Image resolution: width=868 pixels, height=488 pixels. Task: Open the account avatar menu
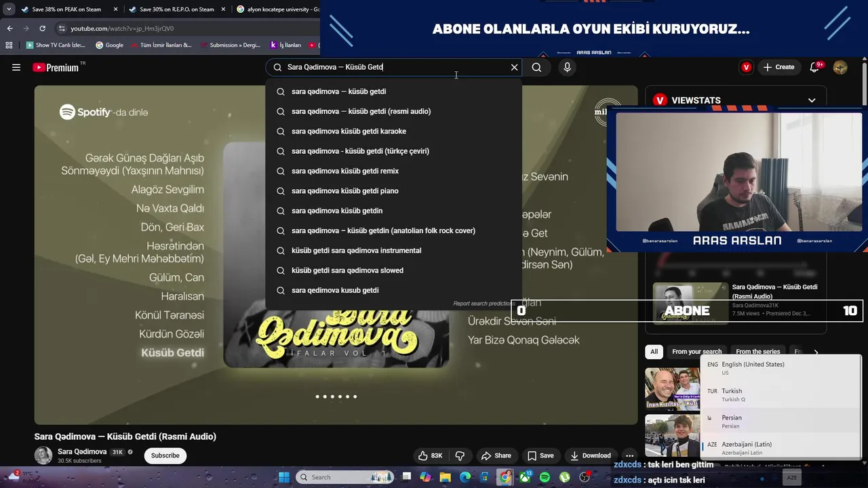tap(840, 67)
